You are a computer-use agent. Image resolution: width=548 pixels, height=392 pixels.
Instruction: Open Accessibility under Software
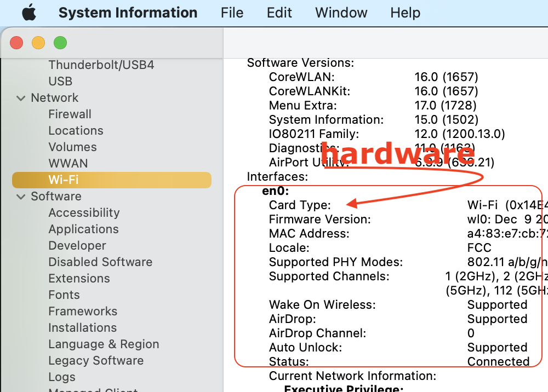click(x=84, y=212)
